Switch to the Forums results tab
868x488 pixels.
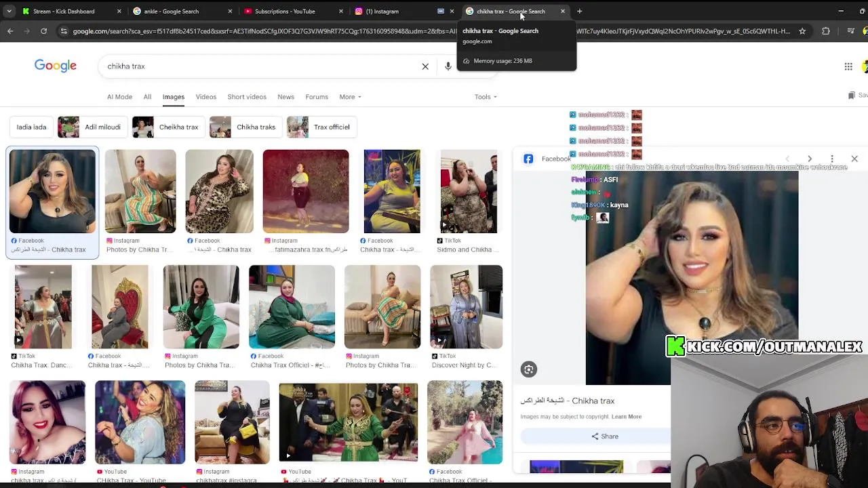tap(317, 97)
